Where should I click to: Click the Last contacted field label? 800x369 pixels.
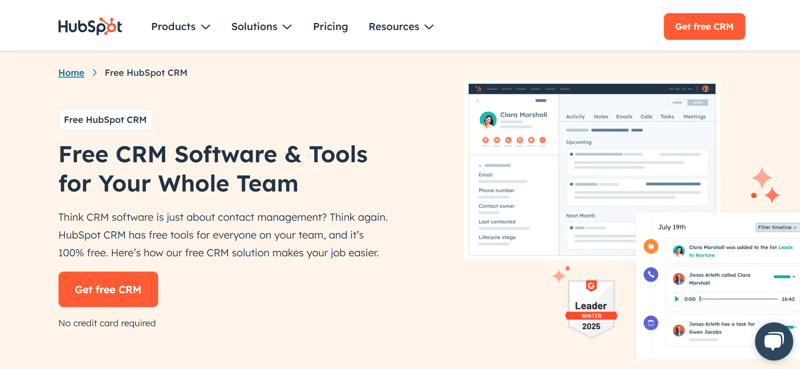coord(497,222)
